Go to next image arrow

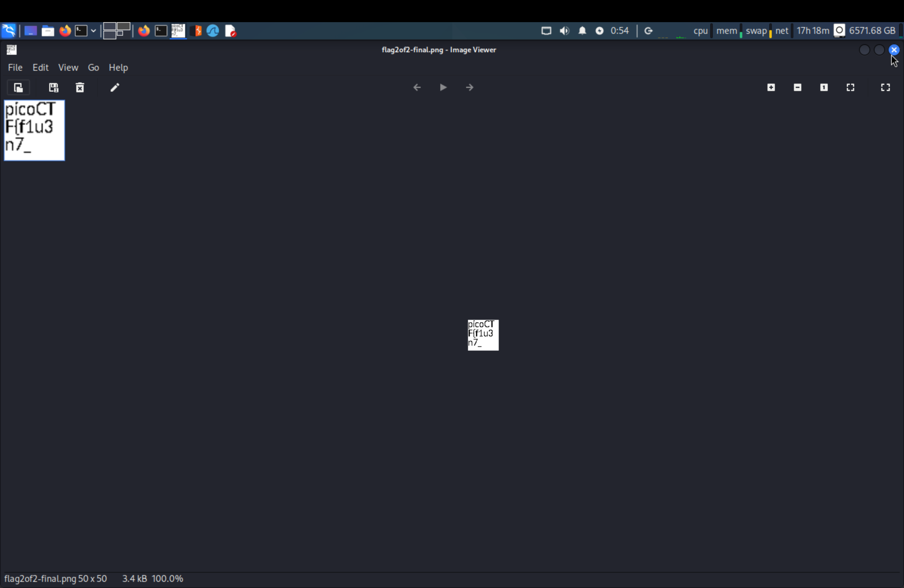(x=470, y=87)
